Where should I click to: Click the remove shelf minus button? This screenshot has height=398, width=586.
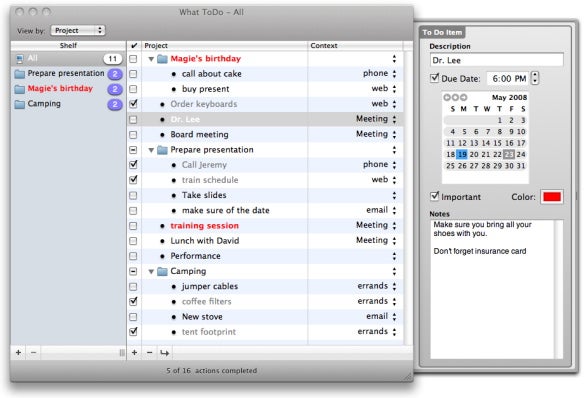tap(33, 352)
